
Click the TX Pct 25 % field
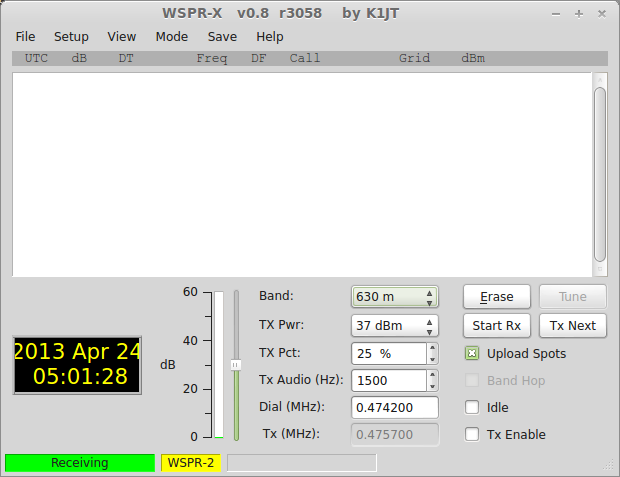[389, 353]
